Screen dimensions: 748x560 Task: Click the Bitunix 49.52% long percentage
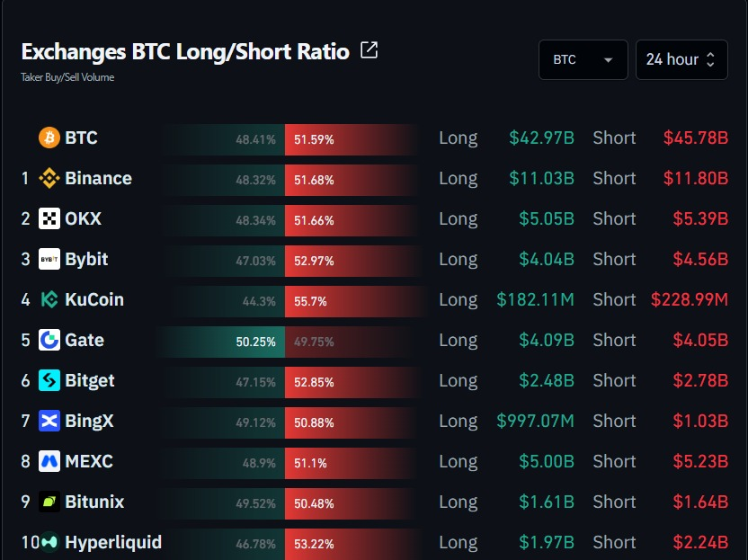tap(255, 503)
